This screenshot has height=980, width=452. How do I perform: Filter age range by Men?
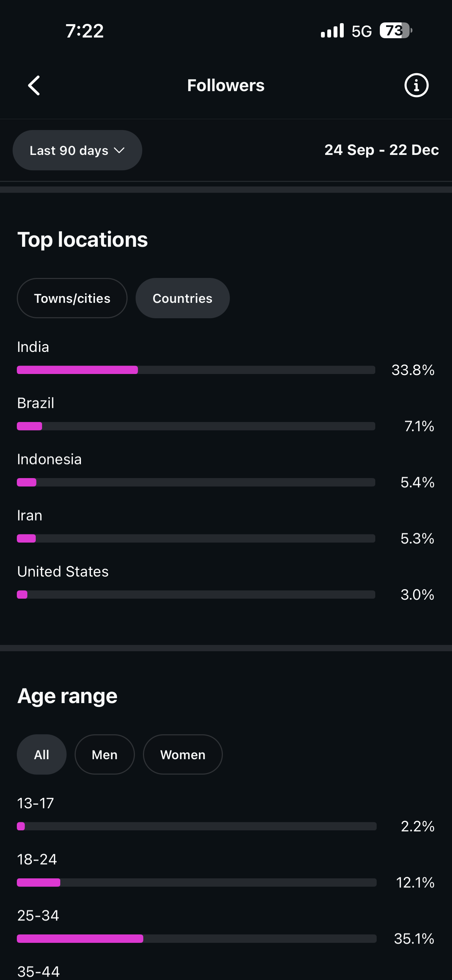[105, 754]
